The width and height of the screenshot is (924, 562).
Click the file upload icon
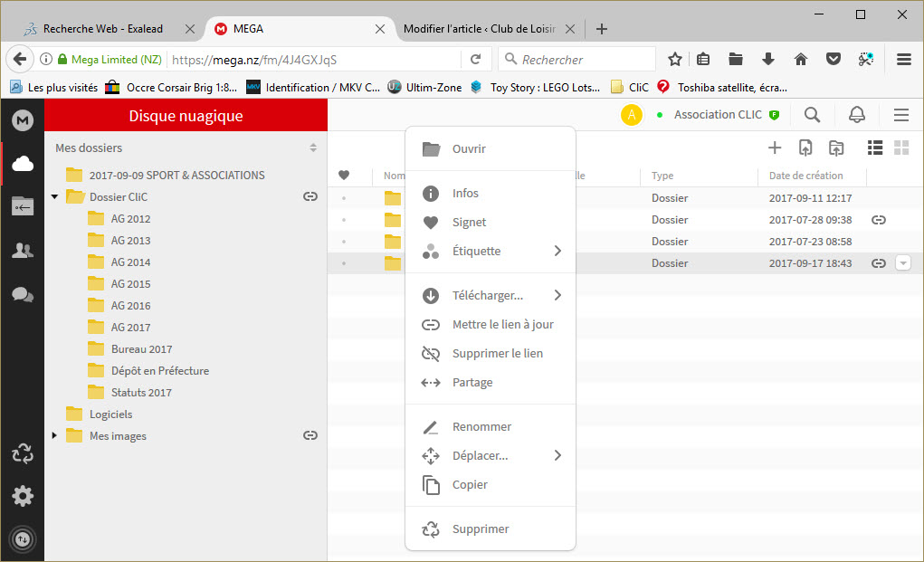(x=805, y=148)
